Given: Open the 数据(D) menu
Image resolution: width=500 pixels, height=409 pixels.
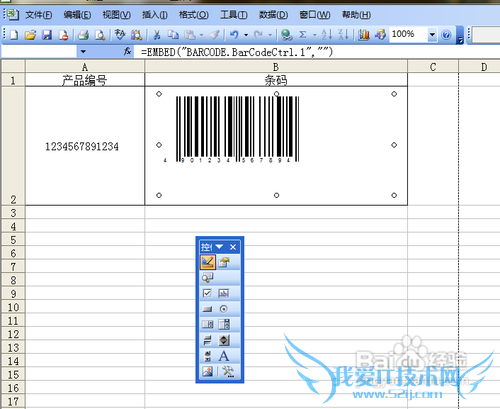Looking at the screenshot, I should (273, 15).
